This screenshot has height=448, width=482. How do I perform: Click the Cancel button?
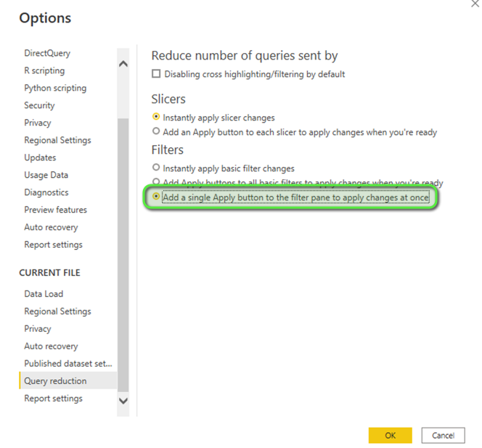pyautogui.click(x=443, y=435)
